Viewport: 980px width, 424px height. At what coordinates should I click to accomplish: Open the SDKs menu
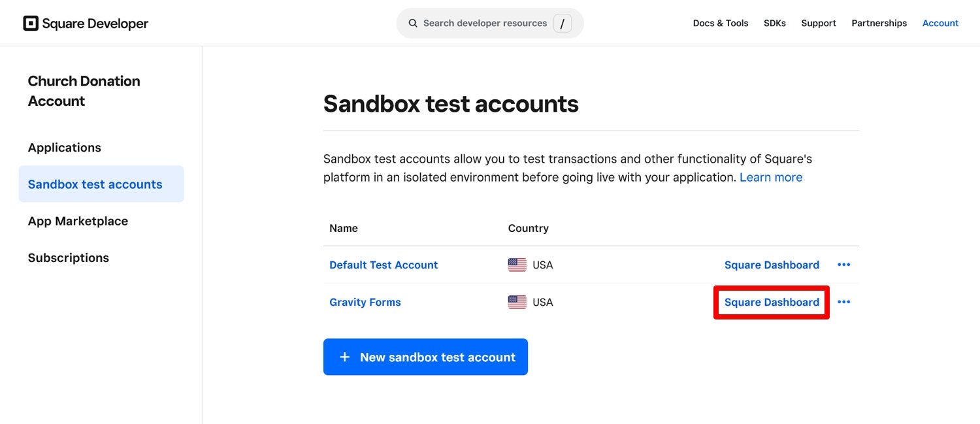coord(775,24)
